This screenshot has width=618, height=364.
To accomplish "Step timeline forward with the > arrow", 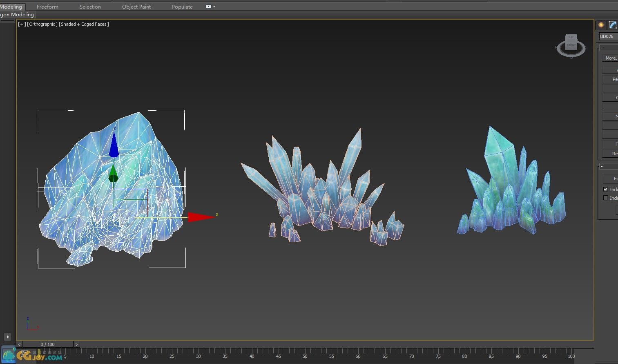I will [x=76, y=344].
